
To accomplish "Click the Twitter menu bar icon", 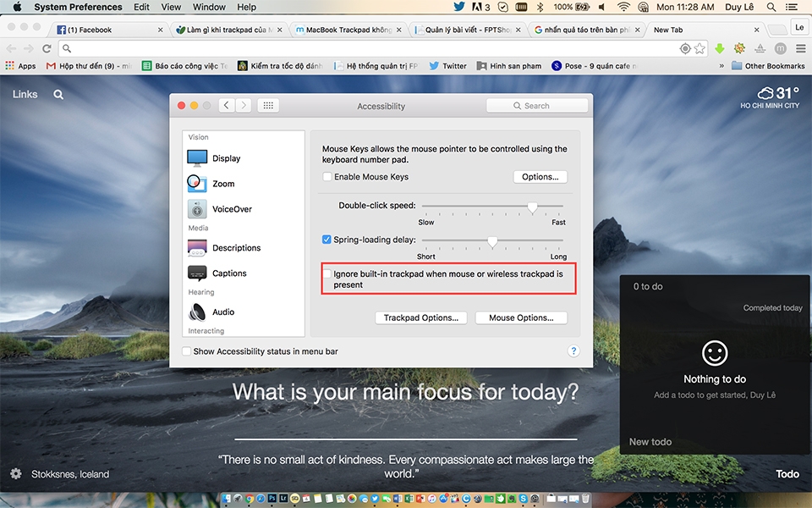I will 458,7.
